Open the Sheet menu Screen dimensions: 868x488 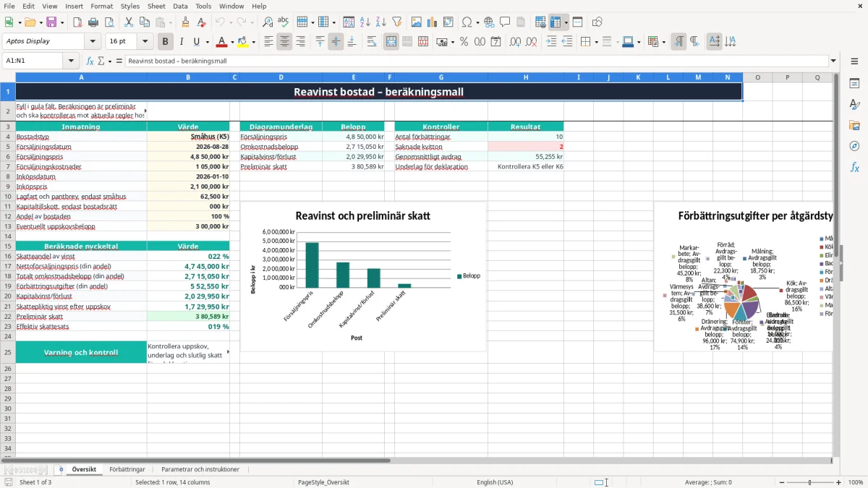click(156, 6)
